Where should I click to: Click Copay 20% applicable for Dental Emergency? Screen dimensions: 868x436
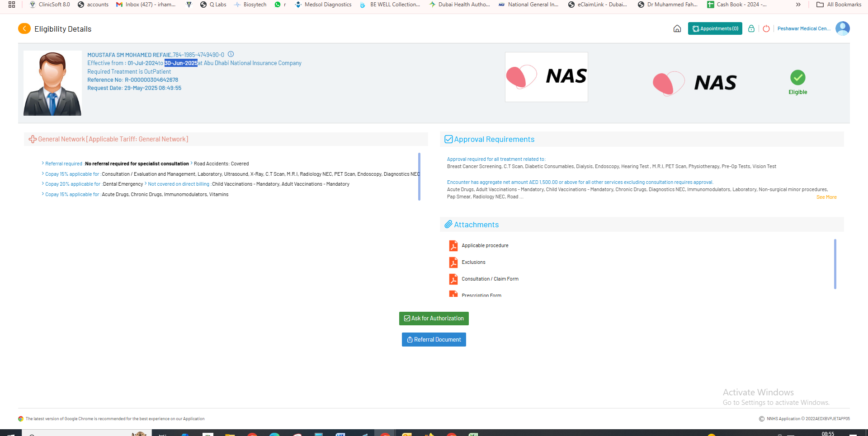(x=92, y=184)
